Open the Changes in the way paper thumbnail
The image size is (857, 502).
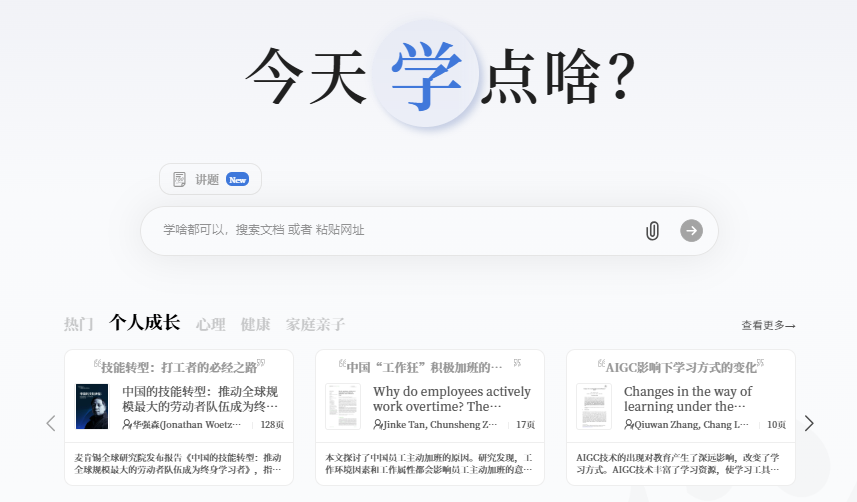(594, 406)
